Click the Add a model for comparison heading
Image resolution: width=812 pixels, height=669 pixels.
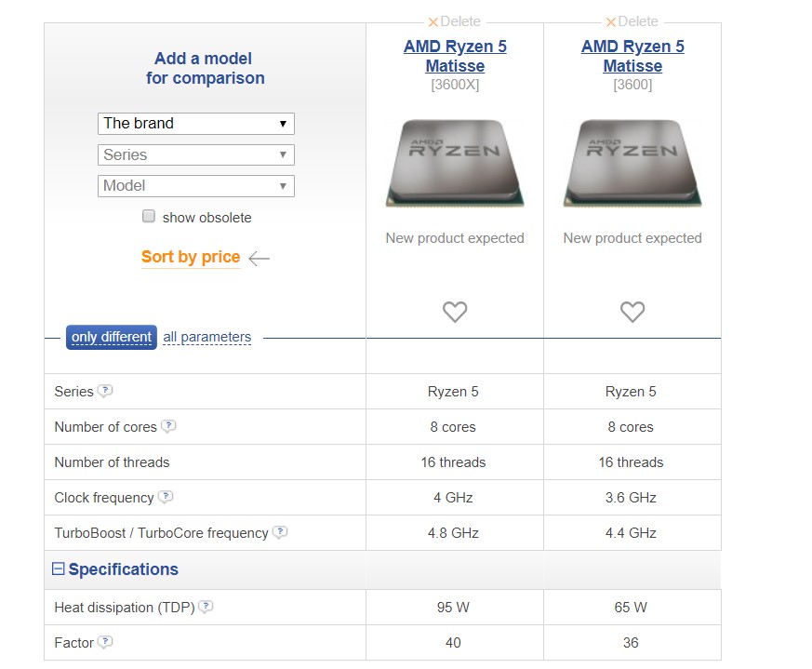(x=205, y=68)
